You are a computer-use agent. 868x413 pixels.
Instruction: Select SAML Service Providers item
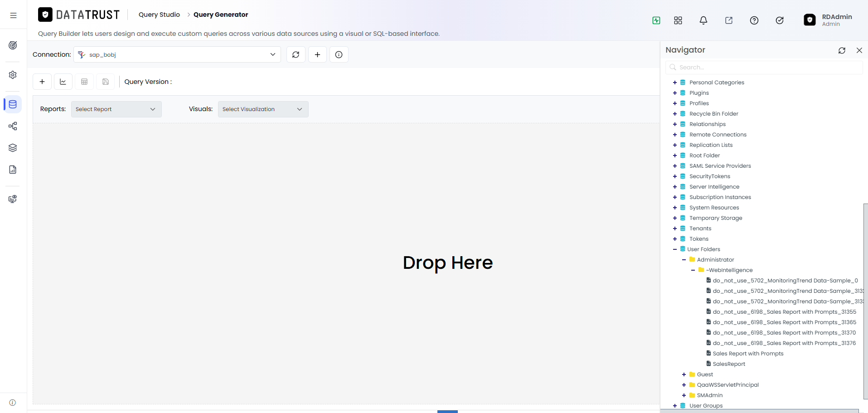tap(720, 166)
